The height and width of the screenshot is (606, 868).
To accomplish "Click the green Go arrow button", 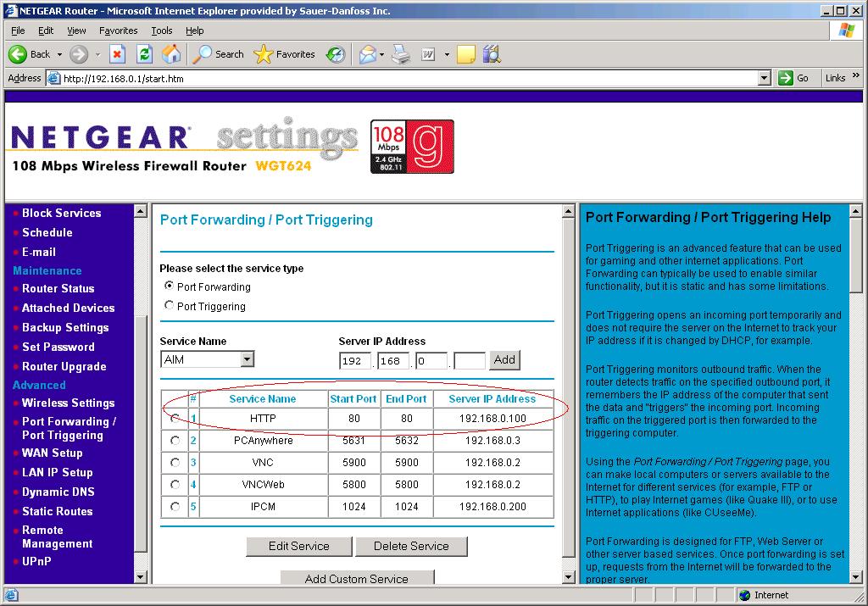I will coord(786,78).
